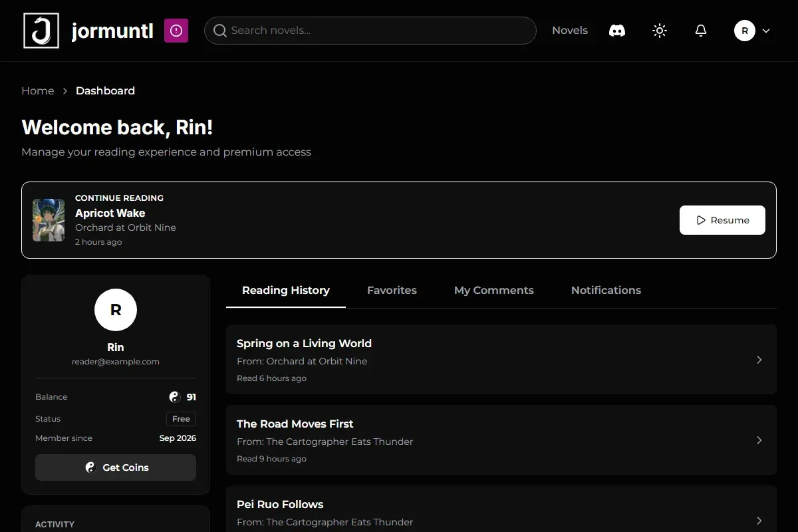
Task: Expand the user menu chevron
Action: (x=766, y=31)
